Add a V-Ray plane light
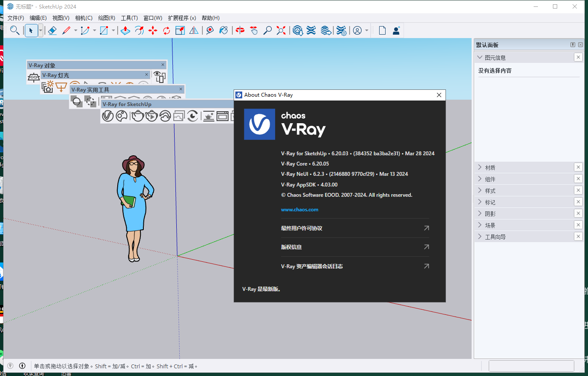The width and height of the screenshot is (588, 376). (x=61, y=87)
